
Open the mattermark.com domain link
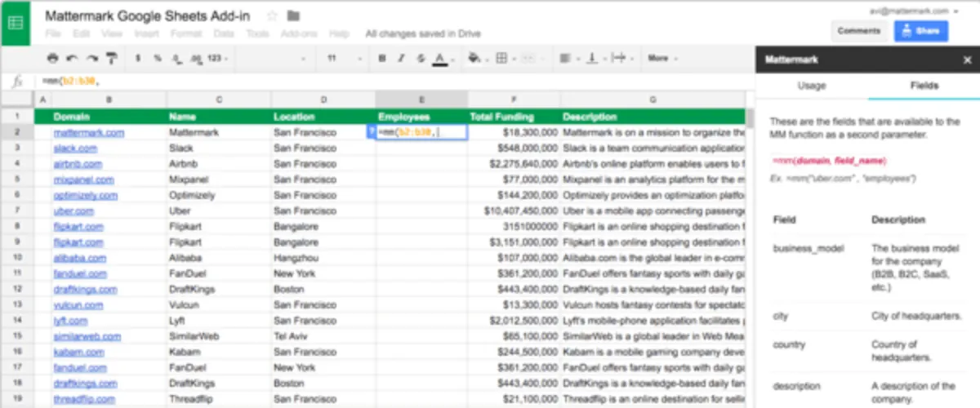coord(89,132)
